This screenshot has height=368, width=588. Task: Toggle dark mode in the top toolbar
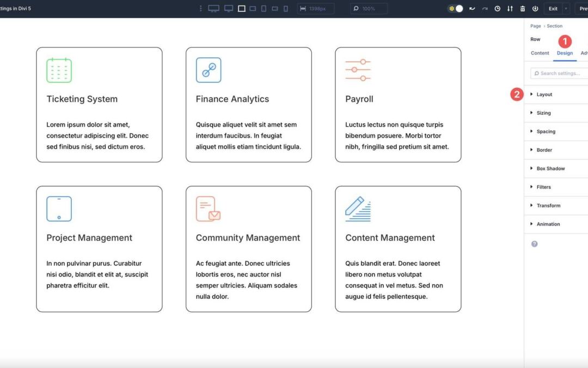coord(456,9)
